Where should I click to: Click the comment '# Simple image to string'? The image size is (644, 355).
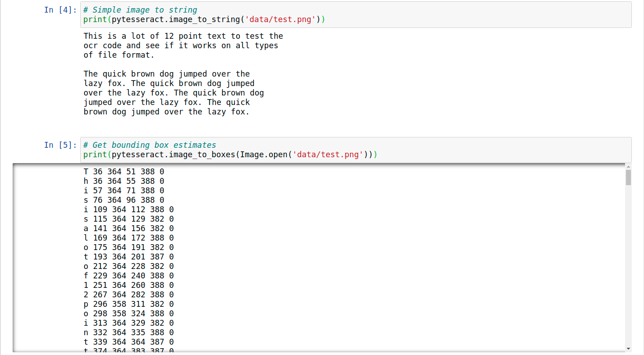tap(140, 9)
